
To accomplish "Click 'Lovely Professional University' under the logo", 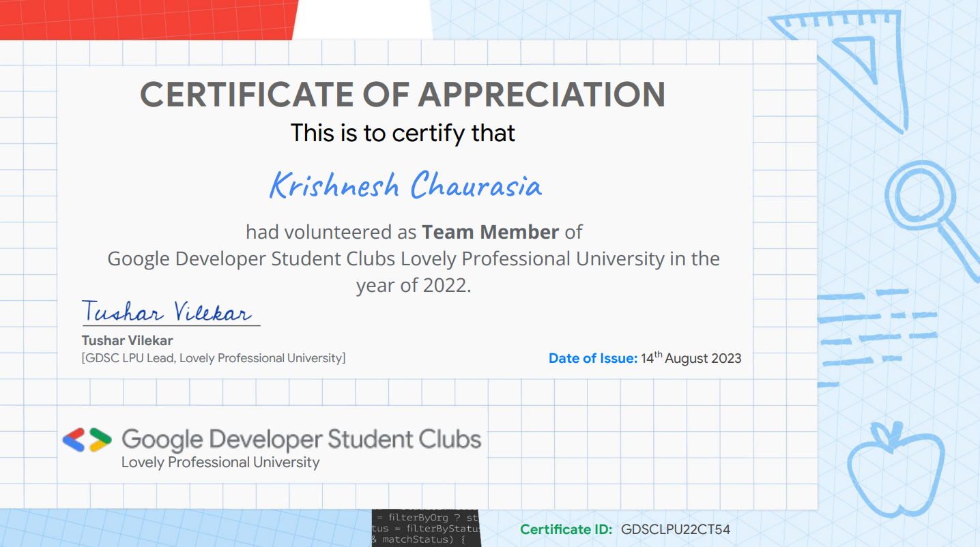I will [x=220, y=462].
